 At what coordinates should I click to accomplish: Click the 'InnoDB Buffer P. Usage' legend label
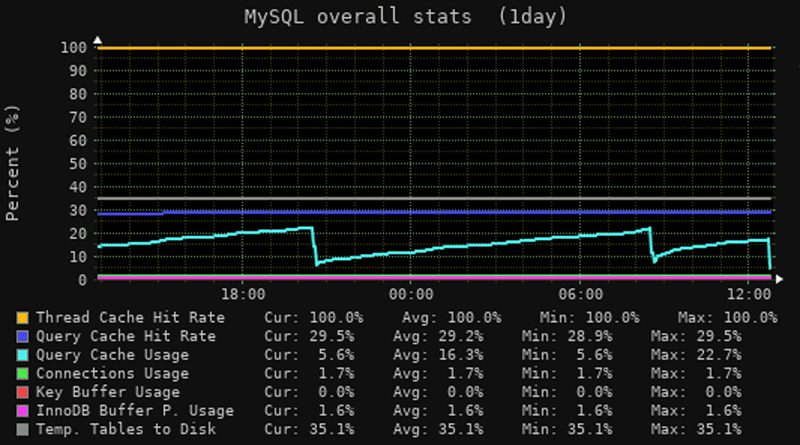135,411
